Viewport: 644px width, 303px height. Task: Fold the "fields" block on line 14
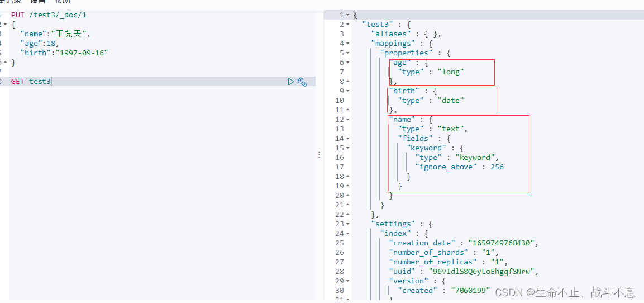point(348,139)
